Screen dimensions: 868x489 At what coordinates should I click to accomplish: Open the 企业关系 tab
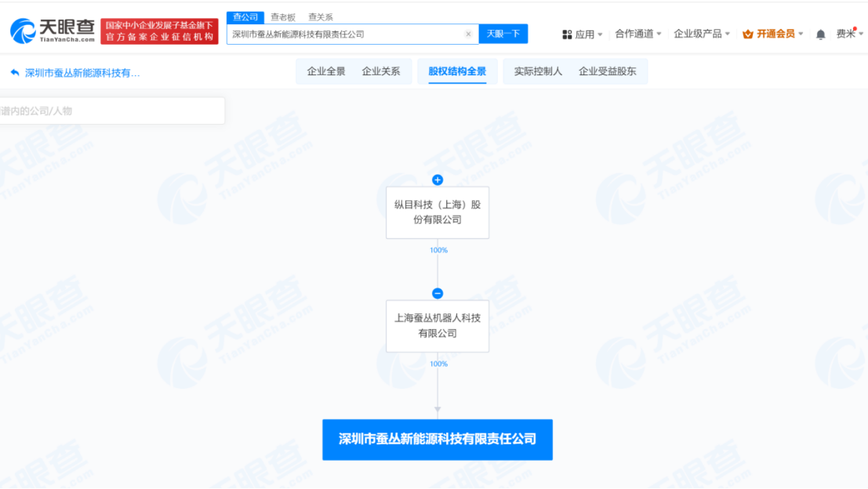tap(381, 71)
